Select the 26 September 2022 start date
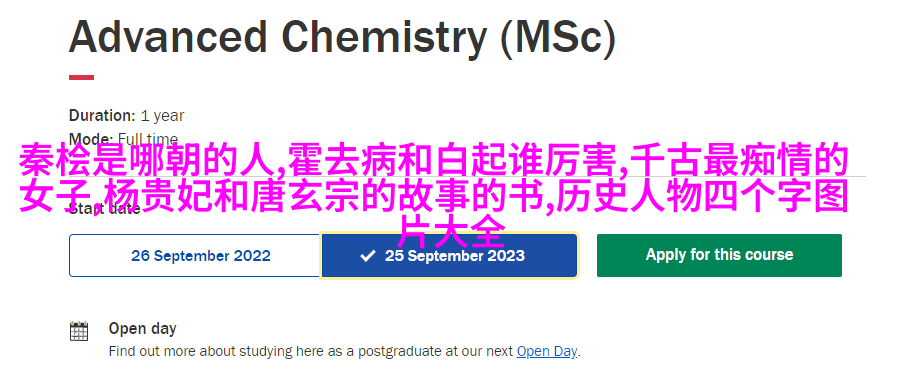 tap(195, 256)
